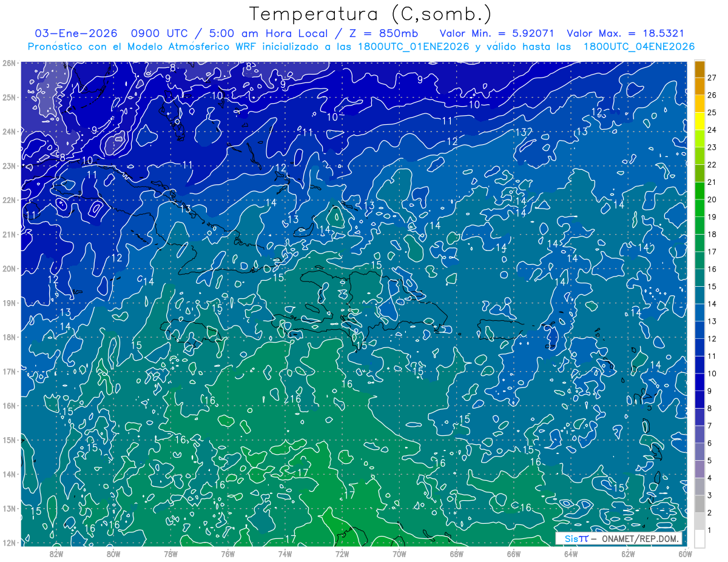Click the legend scale label "25"
This screenshot has height=562, width=728.
click(712, 113)
